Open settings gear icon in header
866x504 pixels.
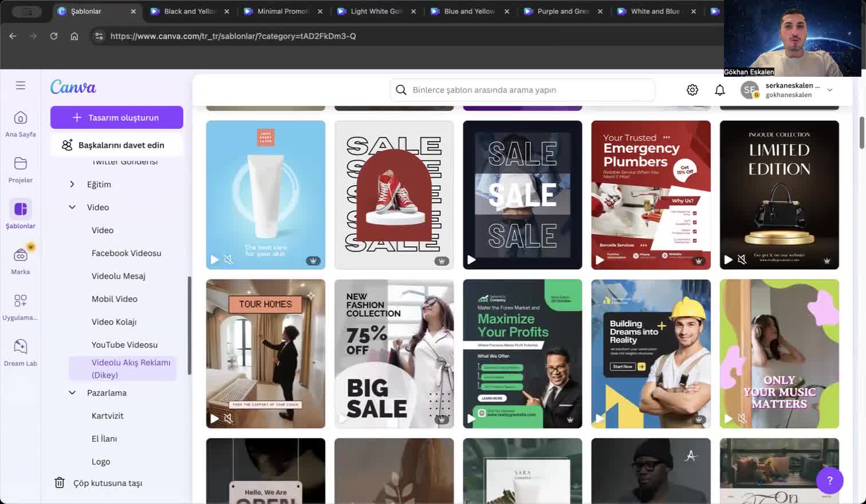(x=692, y=90)
